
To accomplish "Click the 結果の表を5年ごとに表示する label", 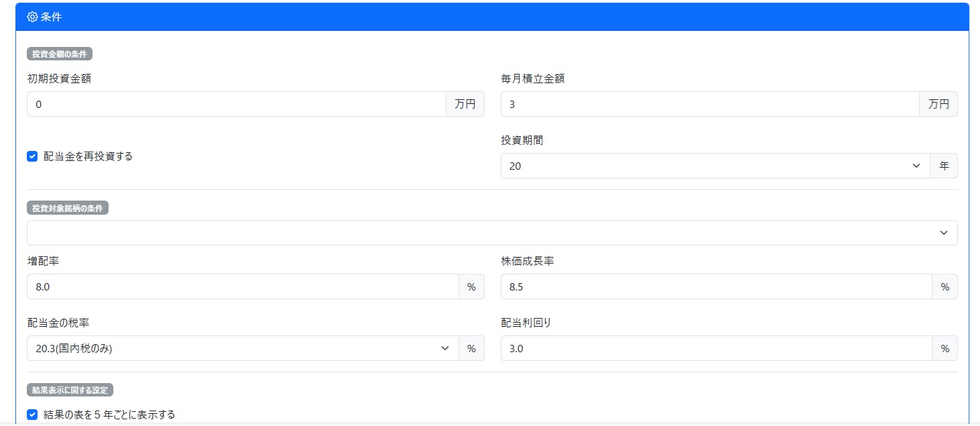I will point(109,415).
